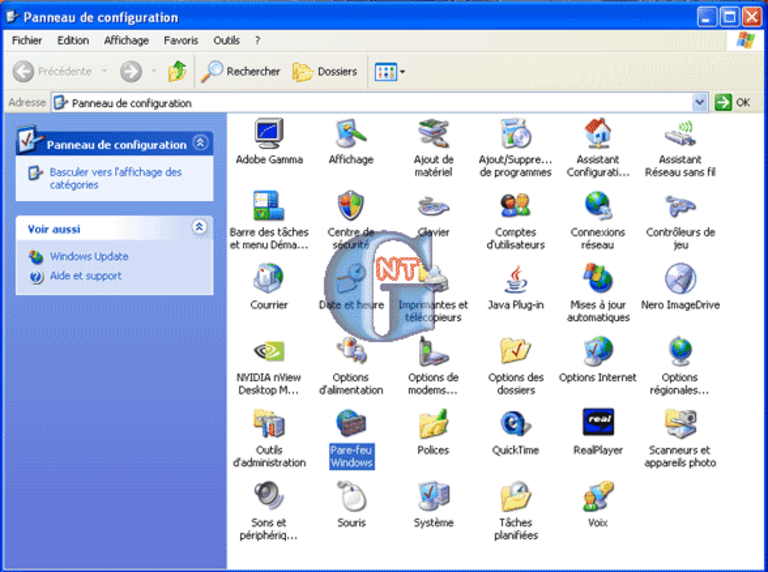Open the Edition menu

click(73, 40)
